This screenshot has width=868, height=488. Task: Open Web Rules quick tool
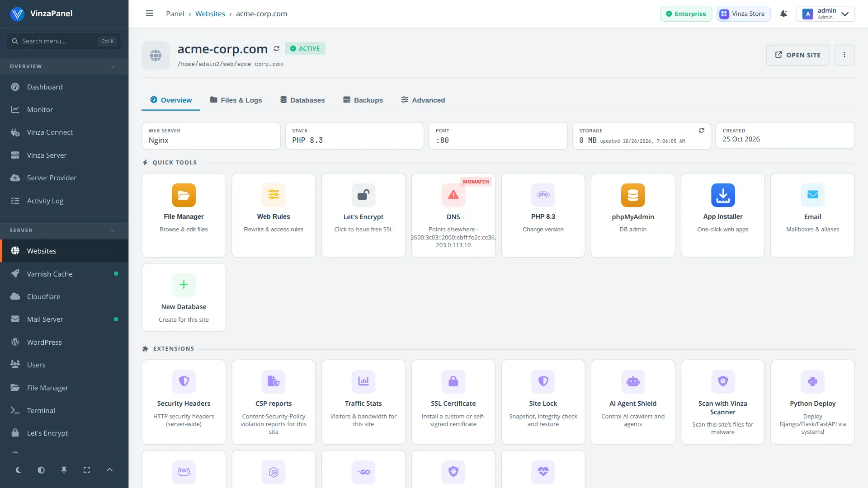pos(274,215)
